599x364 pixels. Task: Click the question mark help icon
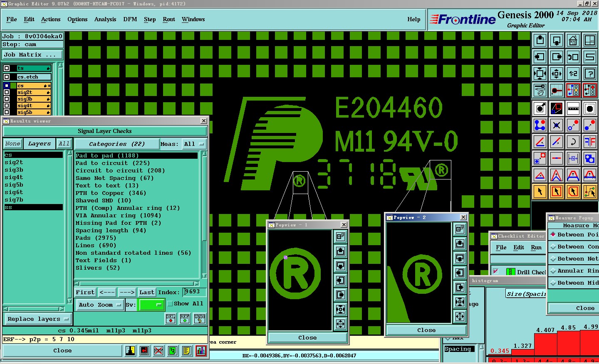tap(589, 74)
